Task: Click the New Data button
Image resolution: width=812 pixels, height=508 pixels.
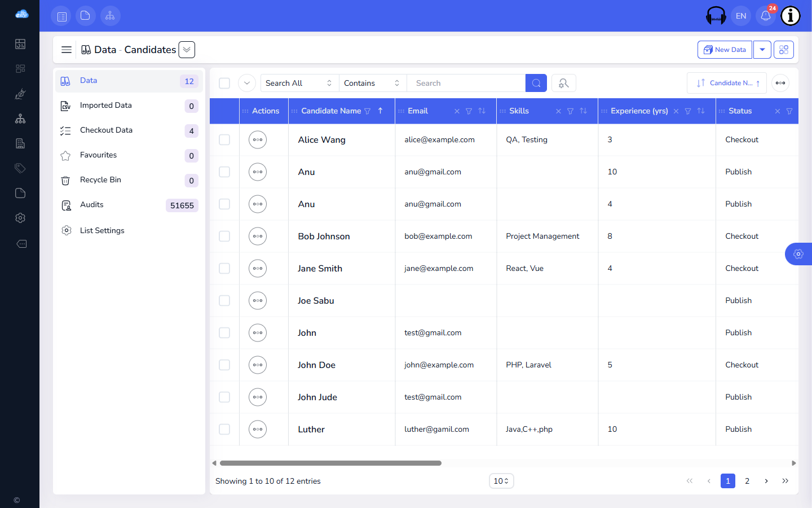Action: (x=725, y=50)
